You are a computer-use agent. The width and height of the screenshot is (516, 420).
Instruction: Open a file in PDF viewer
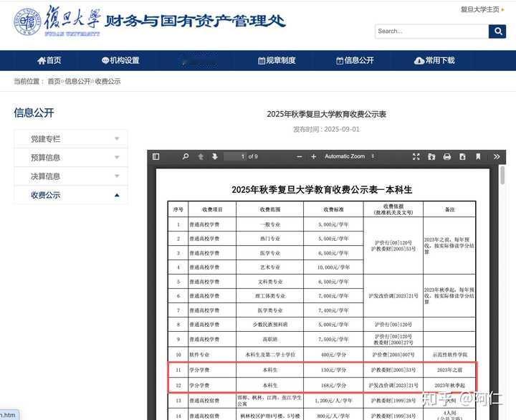coord(431,157)
